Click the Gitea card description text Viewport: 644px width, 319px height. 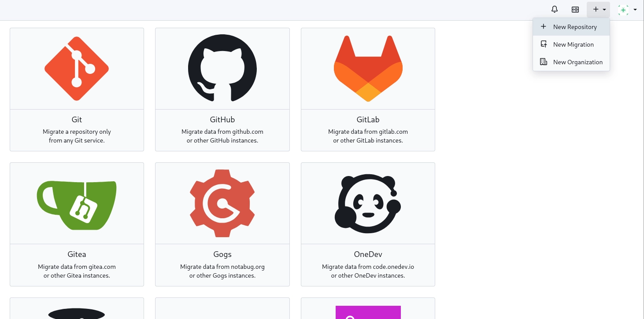click(77, 271)
